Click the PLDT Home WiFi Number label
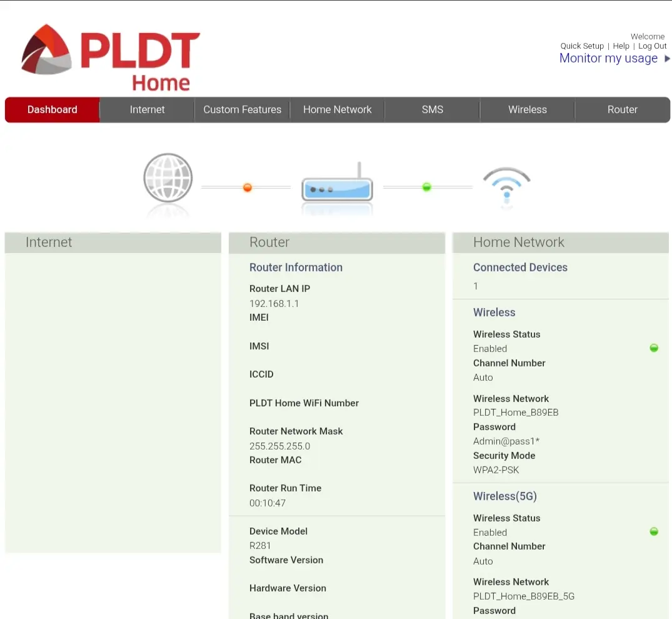The height and width of the screenshot is (619, 672). (304, 403)
